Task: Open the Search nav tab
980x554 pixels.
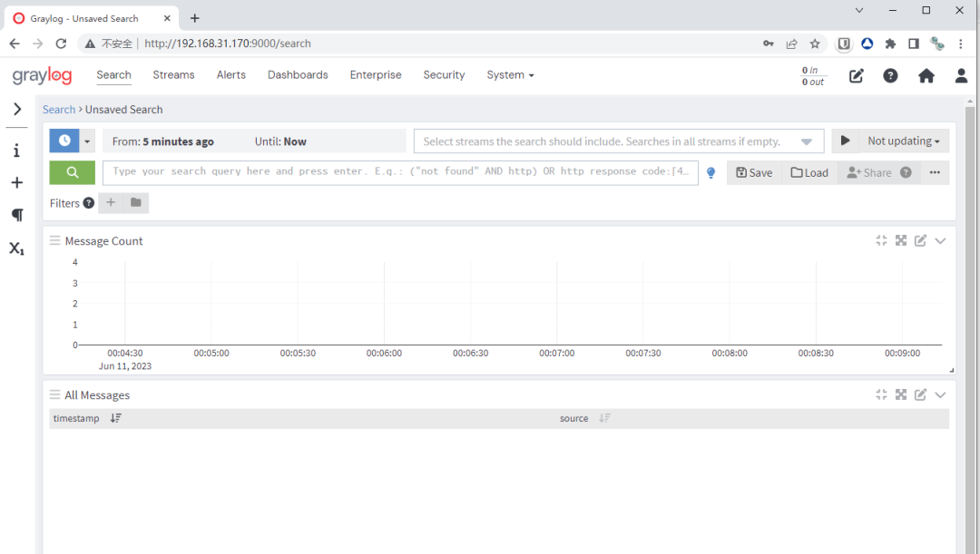Action: pos(113,75)
